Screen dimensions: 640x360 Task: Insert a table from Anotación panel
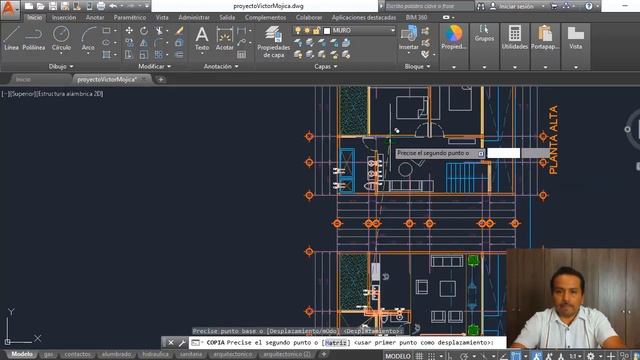(242, 54)
